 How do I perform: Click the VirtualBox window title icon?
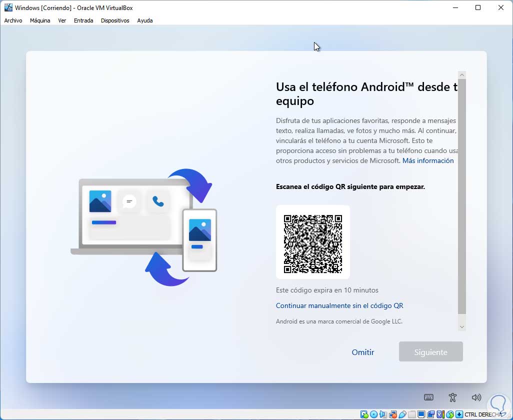[8, 7]
